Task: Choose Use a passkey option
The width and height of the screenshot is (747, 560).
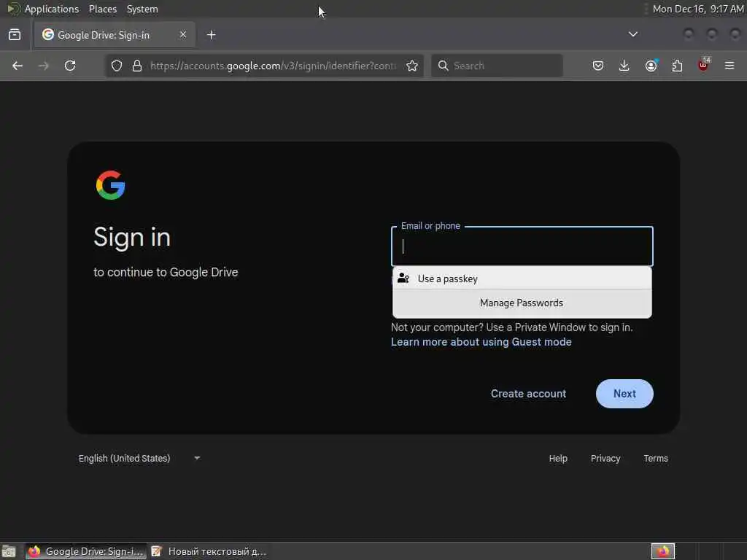Action: point(522,279)
